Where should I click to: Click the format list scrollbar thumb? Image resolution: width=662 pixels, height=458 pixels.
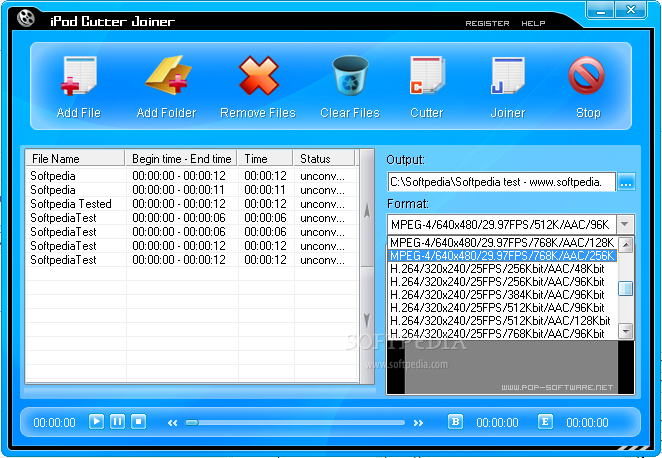(626, 289)
